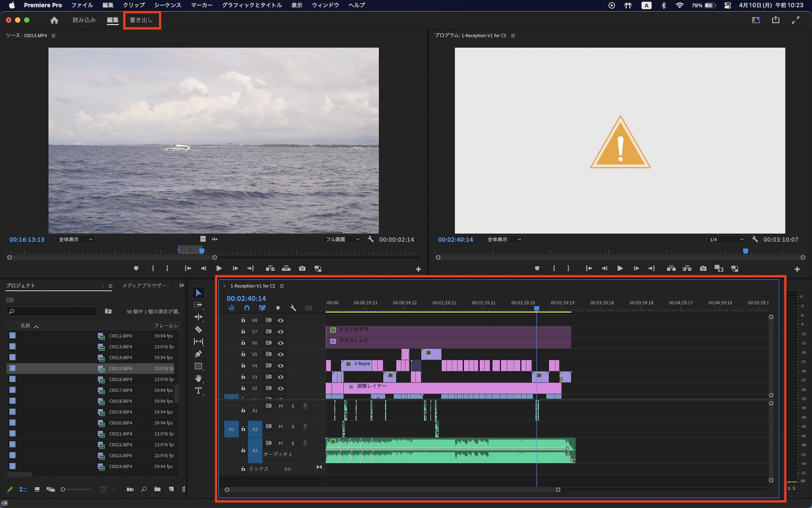The height and width of the screenshot is (508, 812).
Task: Toggle the timeline Snap magnet icon
Action: coord(247,308)
